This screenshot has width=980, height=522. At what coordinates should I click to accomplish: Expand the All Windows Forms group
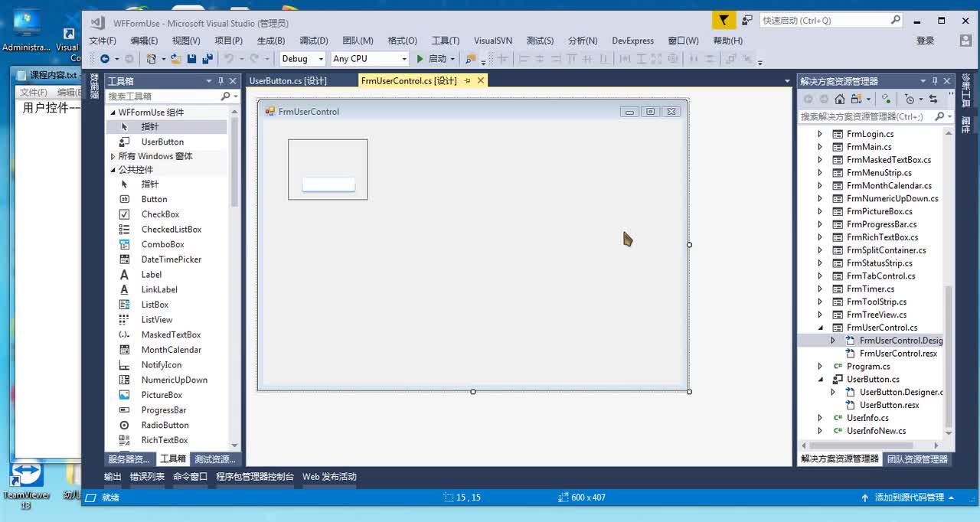click(113, 156)
